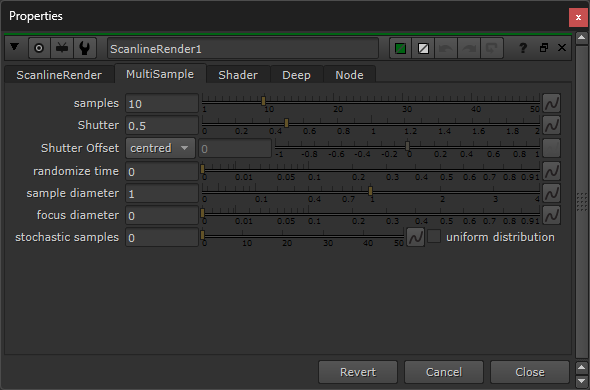Switch to the Shader tab
This screenshot has height=390, width=590.
pos(238,75)
